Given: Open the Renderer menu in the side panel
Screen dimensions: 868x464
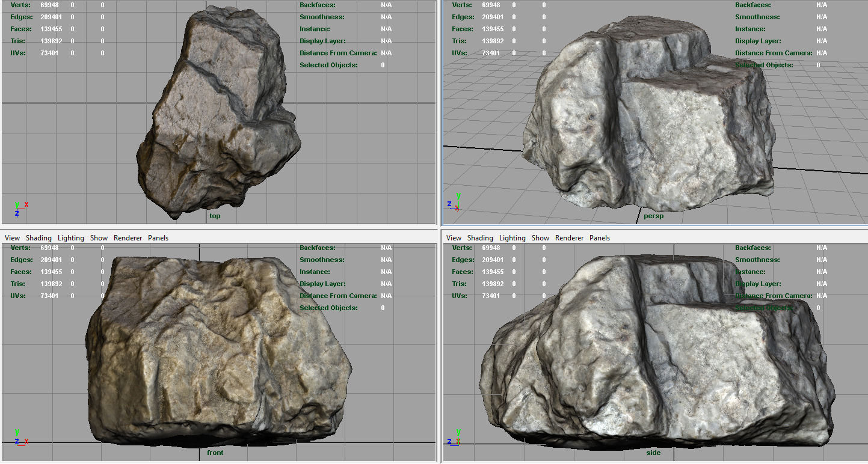Looking at the screenshot, I should 569,238.
